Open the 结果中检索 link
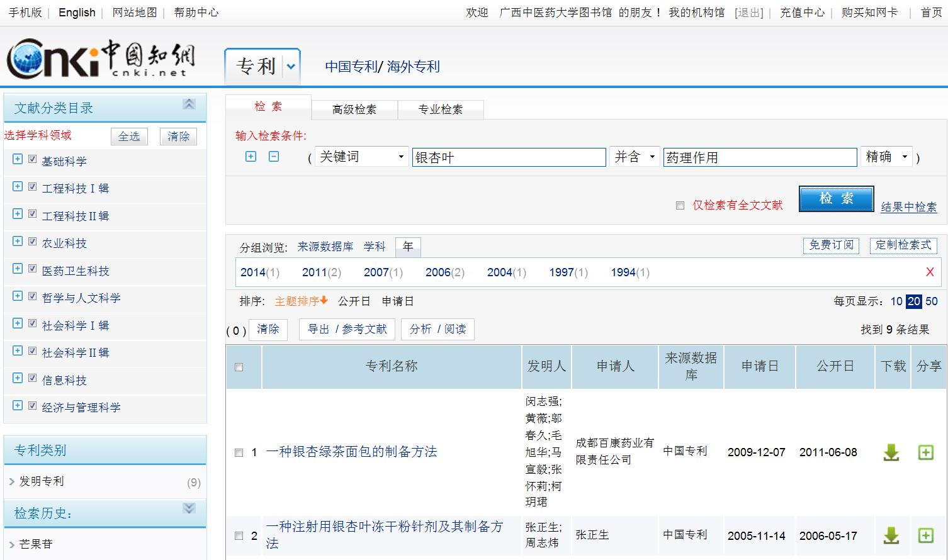Image resolution: width=948 pixels, height=560 pixels. click(x=908, y=207)
